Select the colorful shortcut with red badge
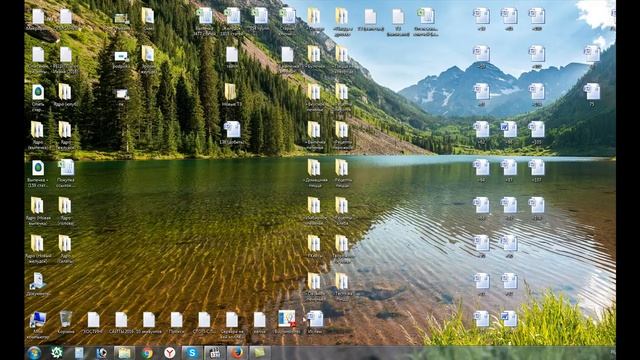This screenshot has height=360, width=640. tap(287, 322)
